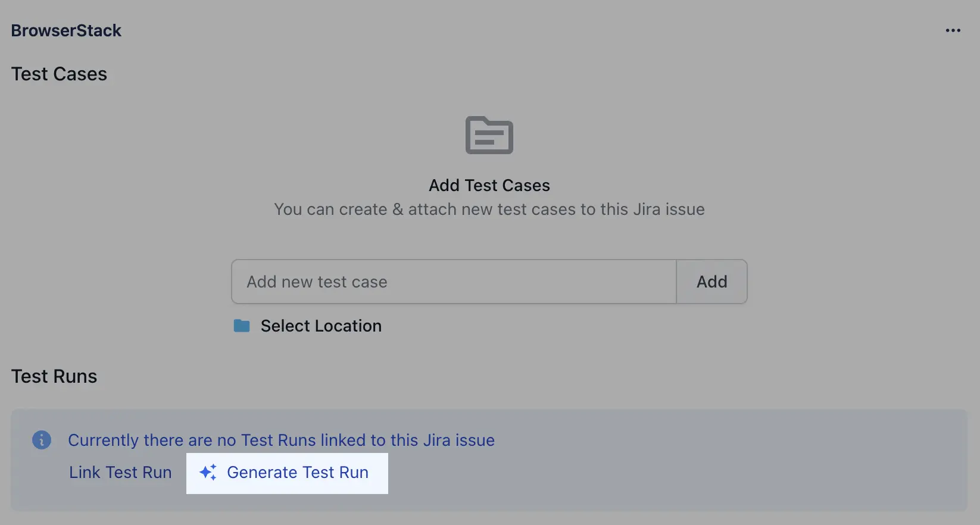Viewport: 980px width, 525px height.
Task: Click the Link Test Run link
Action: (x=120, y=473)
